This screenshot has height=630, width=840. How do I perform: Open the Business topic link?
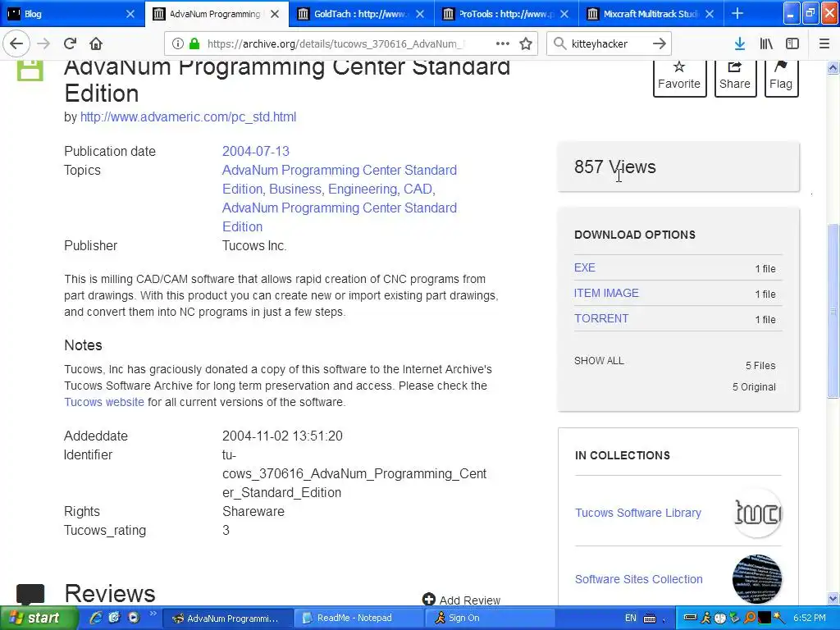point(295,189)
